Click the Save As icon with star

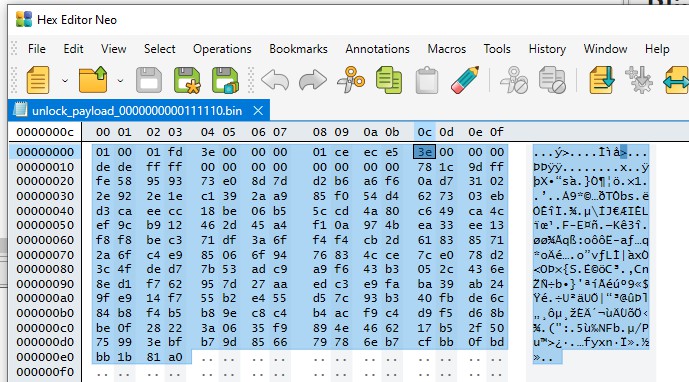point(187,80)
